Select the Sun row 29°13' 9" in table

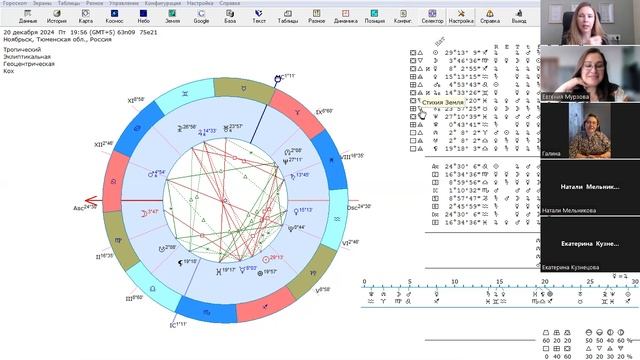click(x=474, y=53)
